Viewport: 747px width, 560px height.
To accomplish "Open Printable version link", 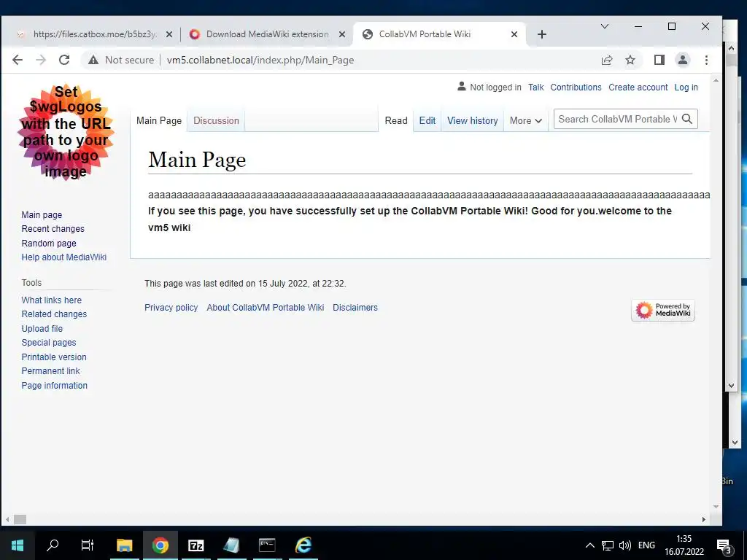I will (54, 357).
